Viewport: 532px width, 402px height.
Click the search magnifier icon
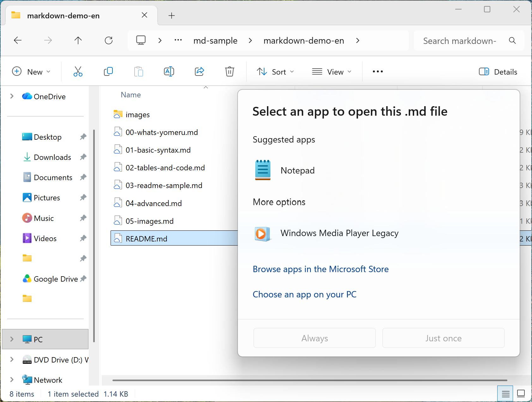tap(512, 40)
